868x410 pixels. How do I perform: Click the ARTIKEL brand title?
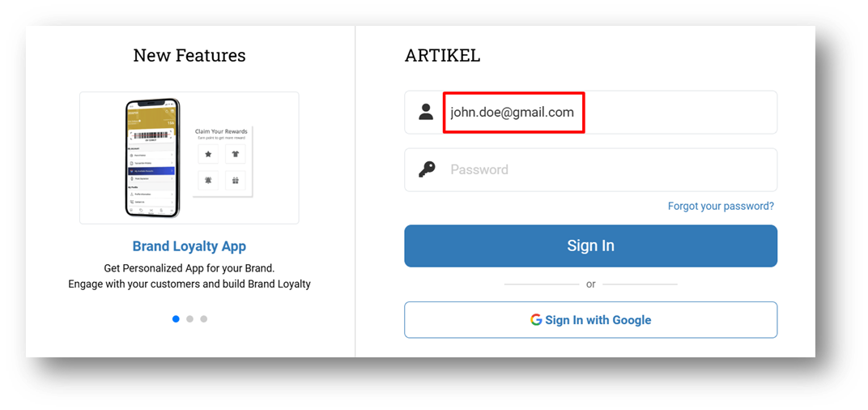coord(442,55)
